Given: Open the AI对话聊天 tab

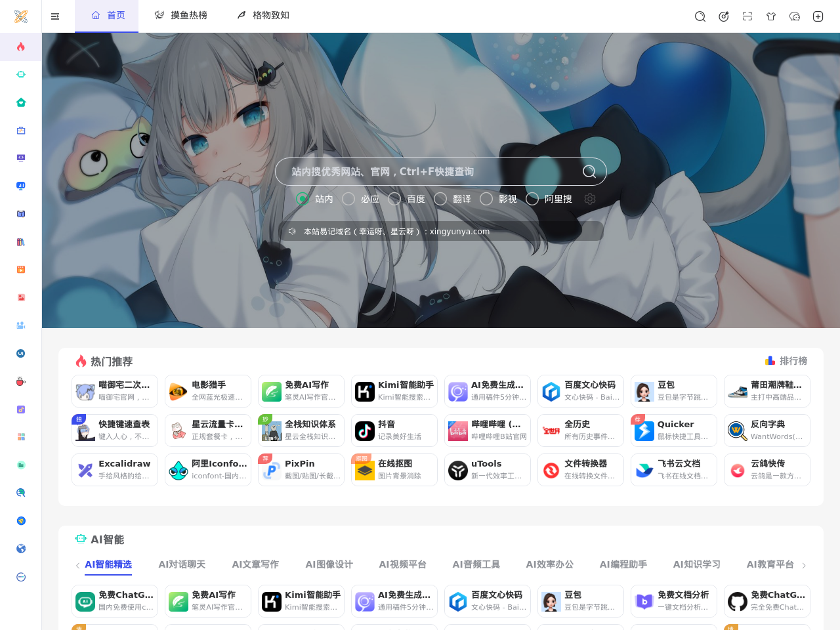Looking at the screenshot, I should click(x=182, y=564).
